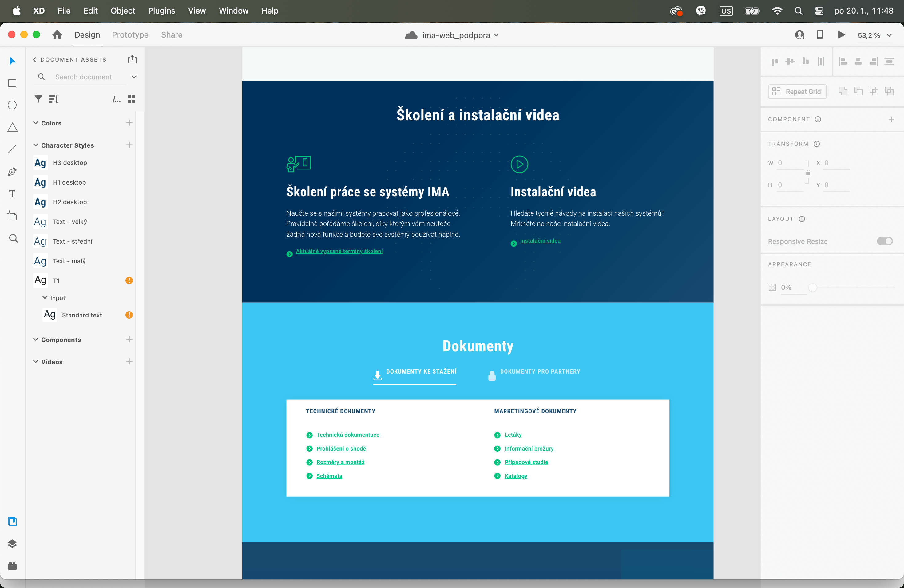
Task: Align top edges icon
Action: (775, 61)
